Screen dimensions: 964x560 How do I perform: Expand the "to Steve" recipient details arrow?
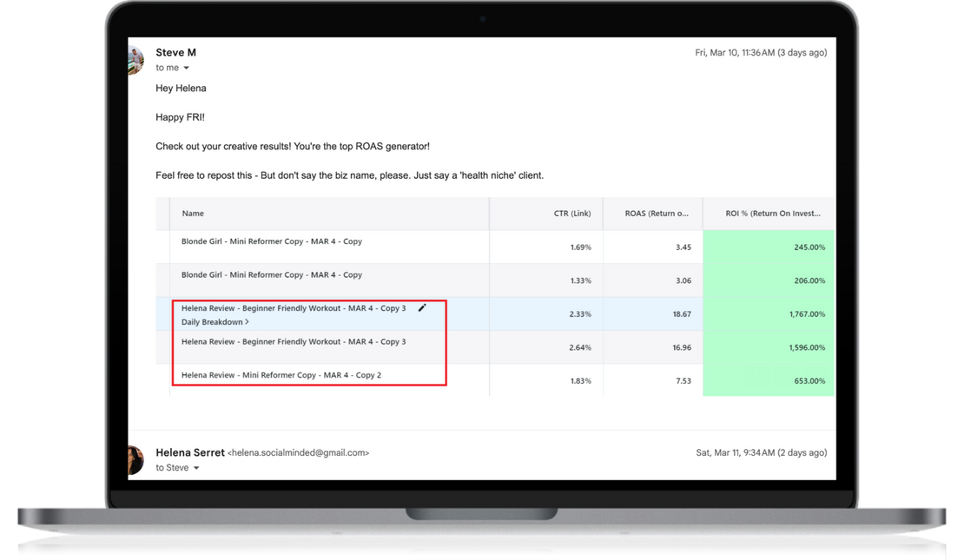pos(196,468)
